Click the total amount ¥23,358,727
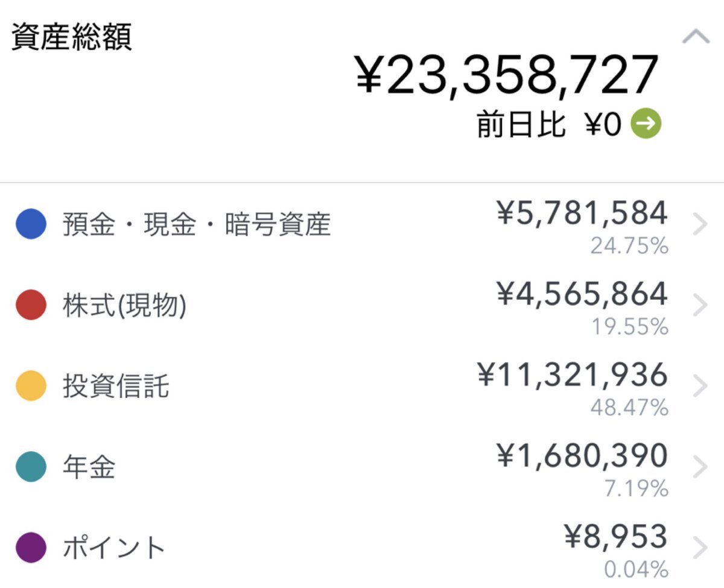Viewport: 724px width, 588px height. click(x=507, y=75)
